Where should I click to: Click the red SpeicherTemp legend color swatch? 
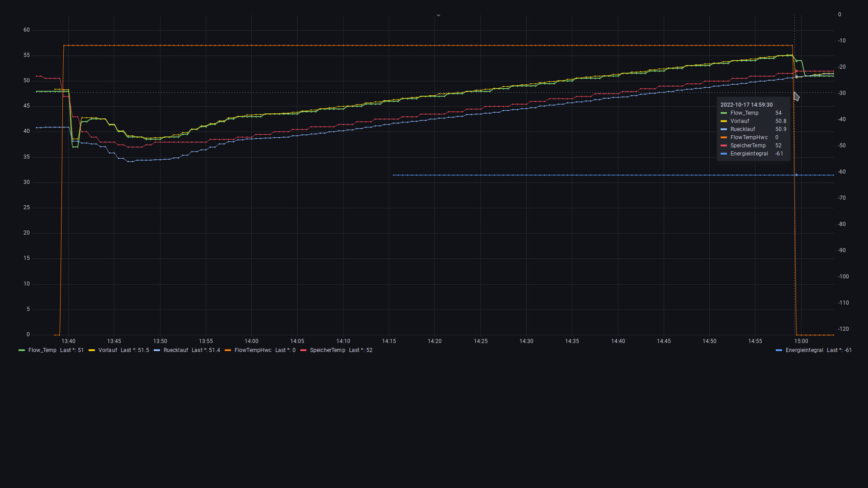pos(303,350)
